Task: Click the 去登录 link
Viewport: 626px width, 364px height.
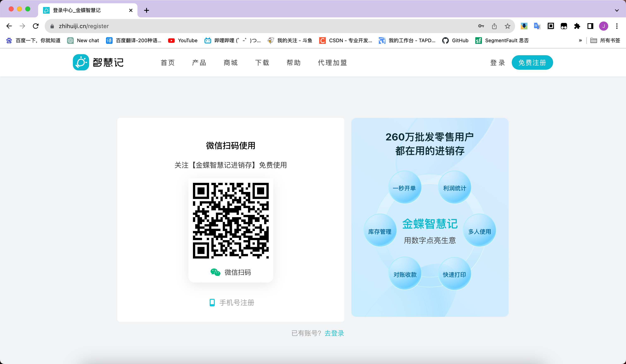Action: pyautogui.click(x=334, y=333)
